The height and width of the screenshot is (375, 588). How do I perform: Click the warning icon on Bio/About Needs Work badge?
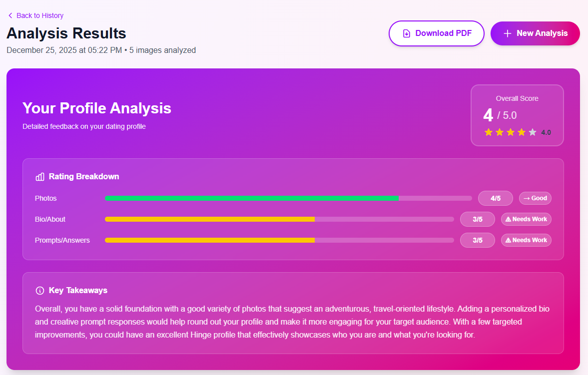pyautogui.click(x=508, y=219)
